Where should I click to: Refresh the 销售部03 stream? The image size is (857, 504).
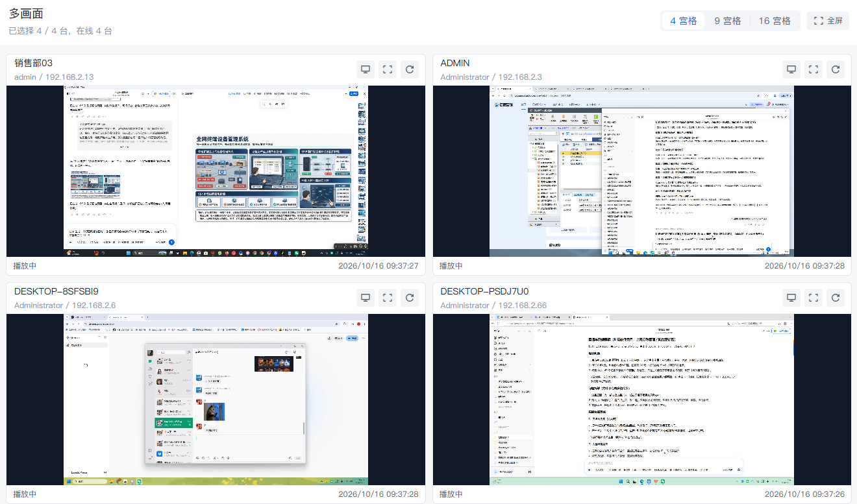click(x=410, y=69)
